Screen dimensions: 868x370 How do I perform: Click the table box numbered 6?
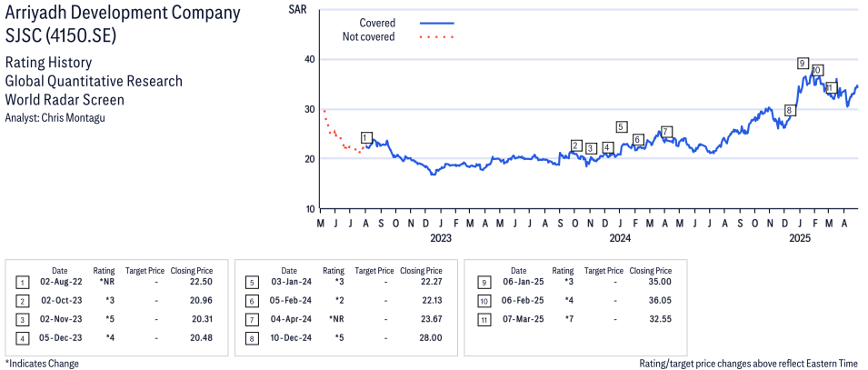point(252,302)
